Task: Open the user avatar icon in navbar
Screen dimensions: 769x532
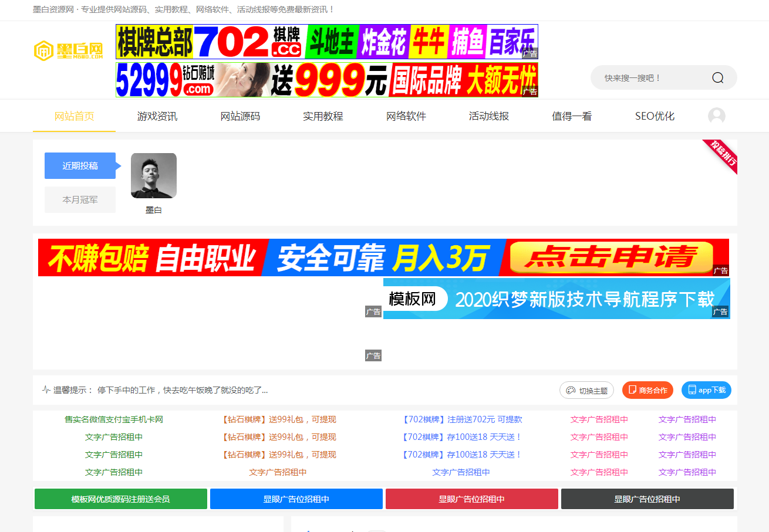Action: tap(716, 116)
